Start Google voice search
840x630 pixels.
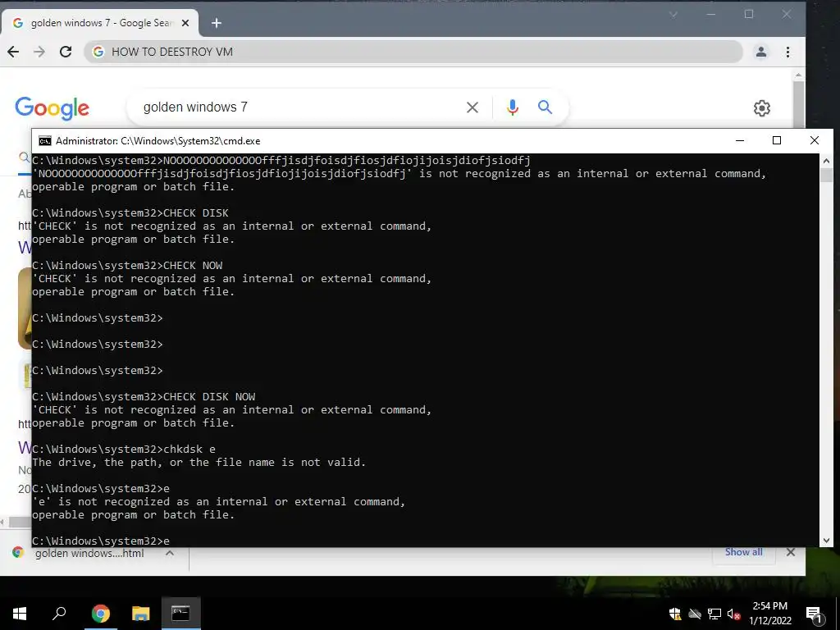tap(512, 107)
